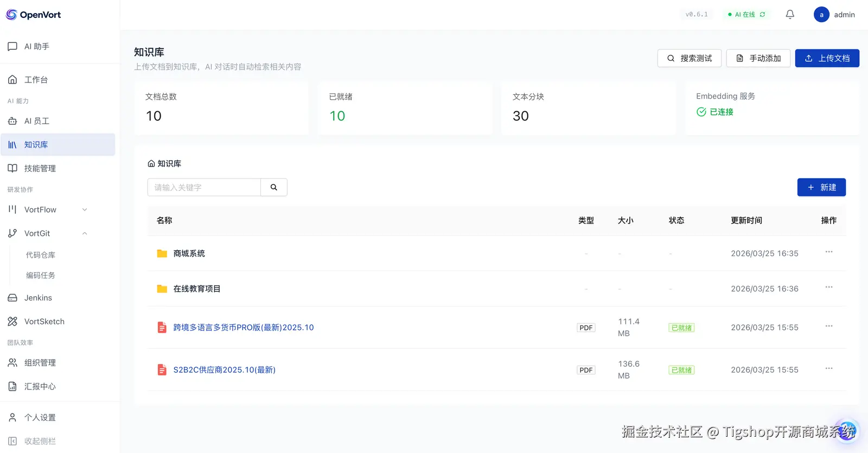Open the notification bell

[x=790, y=15]
